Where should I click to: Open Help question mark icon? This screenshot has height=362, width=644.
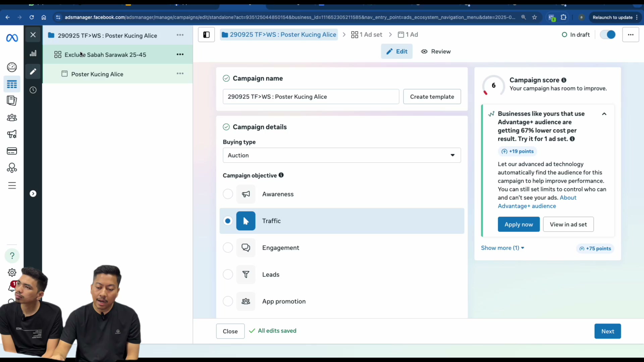[12, 255]
